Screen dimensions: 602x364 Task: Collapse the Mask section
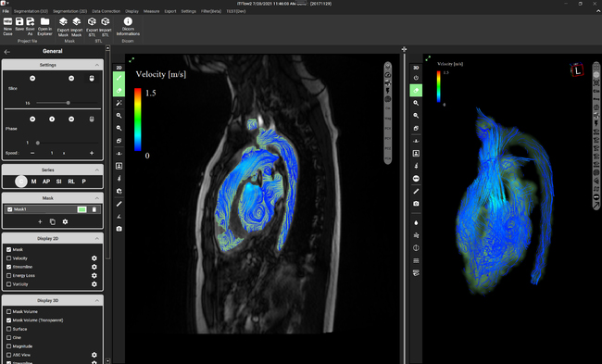(x=96, y=198)
